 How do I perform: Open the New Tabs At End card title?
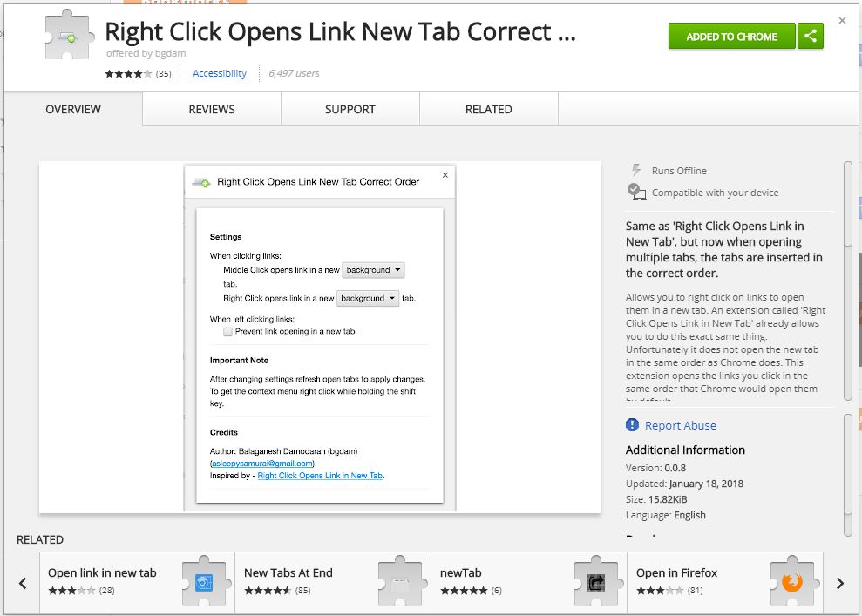pyautogui.click(x=288, y=572)
